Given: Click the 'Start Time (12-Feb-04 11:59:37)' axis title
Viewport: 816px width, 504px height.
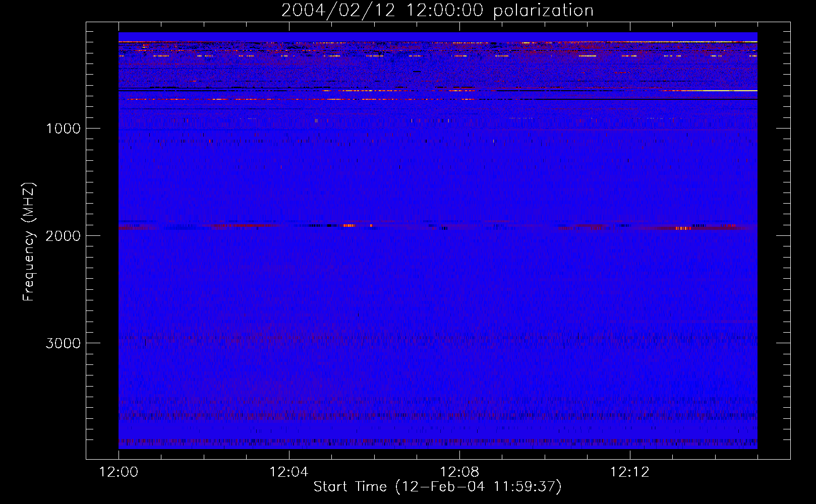Looking at the screenshot, I should (x=438, y=487).
